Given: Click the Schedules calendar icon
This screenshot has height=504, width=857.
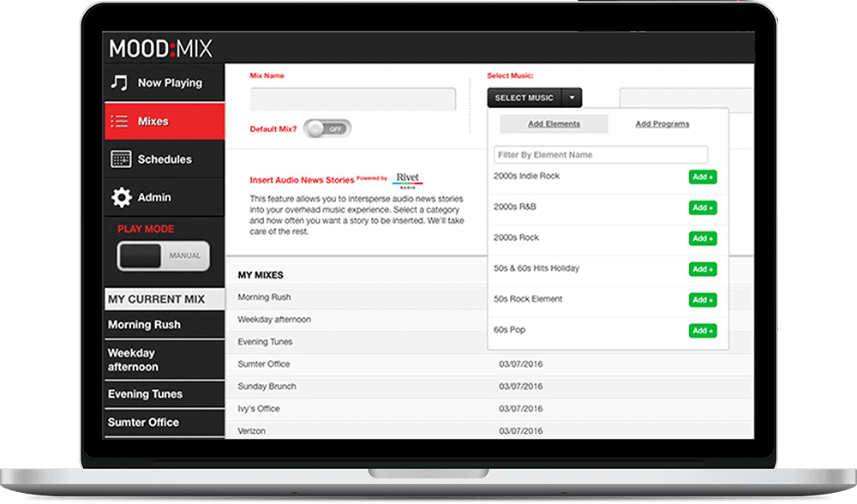Looking at the screenshot, I should pos(121,159).
